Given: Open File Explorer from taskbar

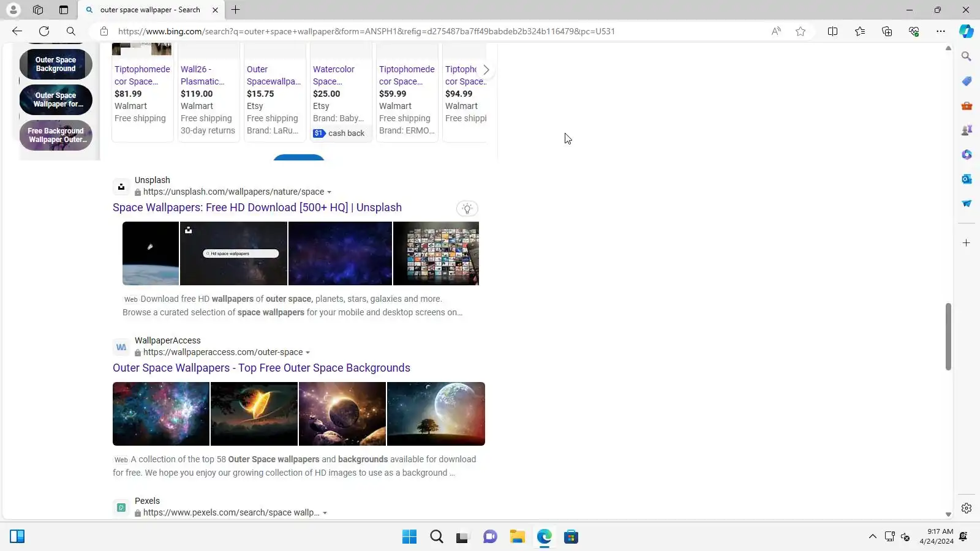Looking at the screenshot, I should [x=517, y=537].
